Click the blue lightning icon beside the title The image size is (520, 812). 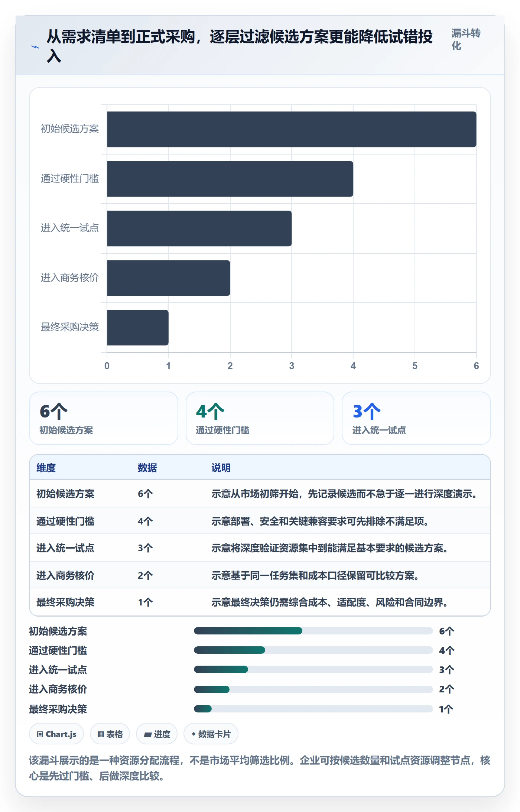[35, 47]
